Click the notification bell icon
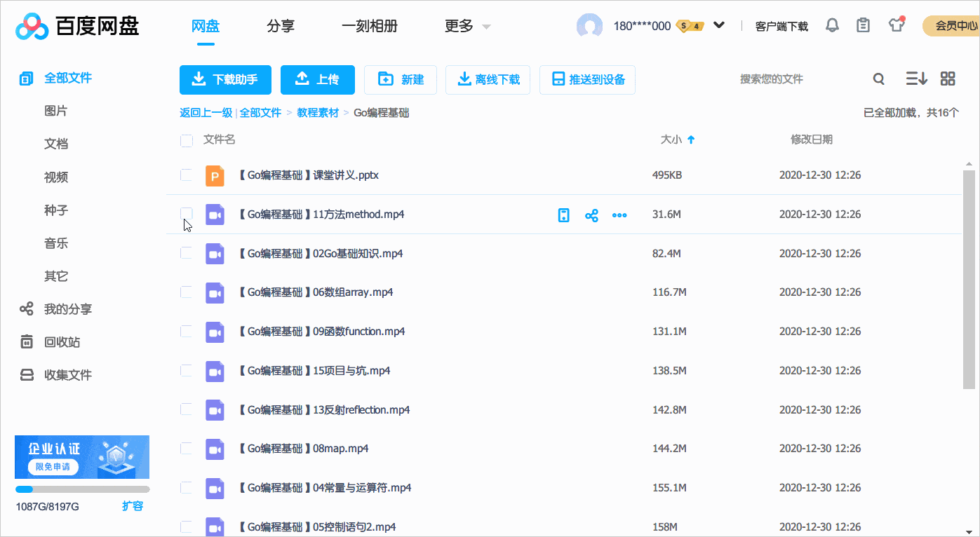 point(832,26)
